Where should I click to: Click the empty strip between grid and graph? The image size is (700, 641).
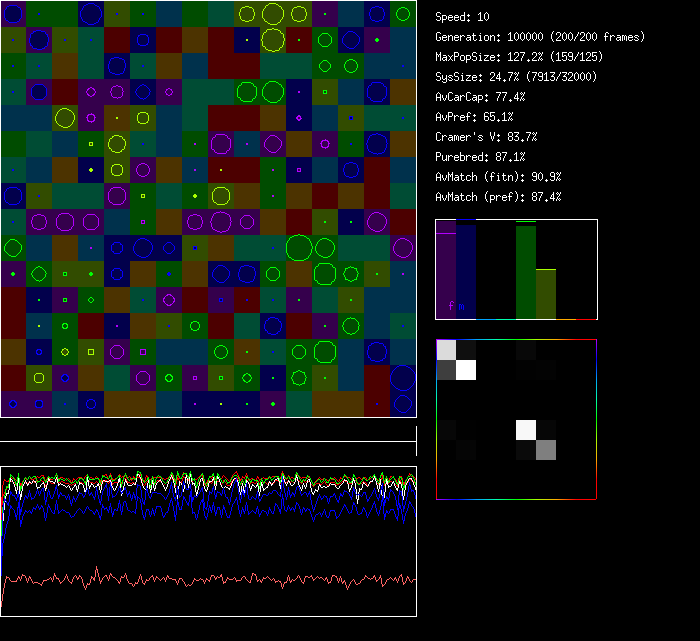tap(208, 430)
